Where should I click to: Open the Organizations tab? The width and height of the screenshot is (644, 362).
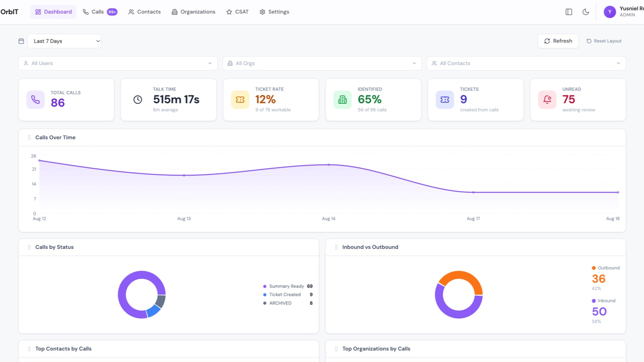pos(194,12)
